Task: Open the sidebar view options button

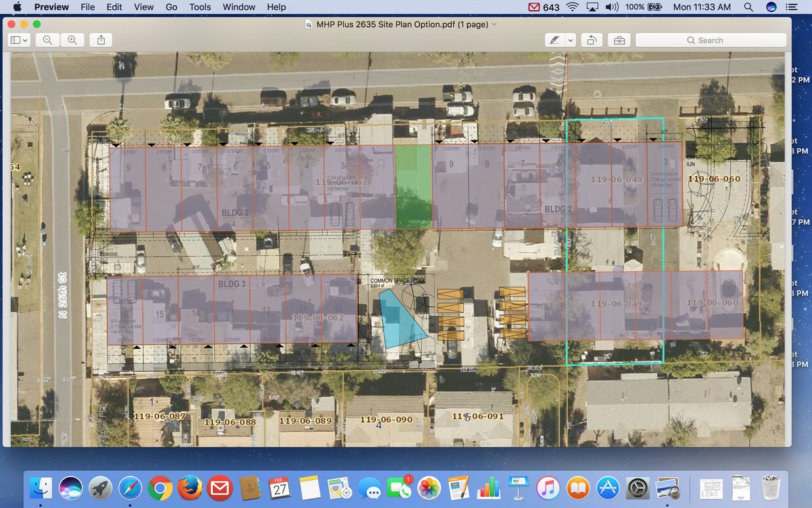Action: (x=19, y=40)
